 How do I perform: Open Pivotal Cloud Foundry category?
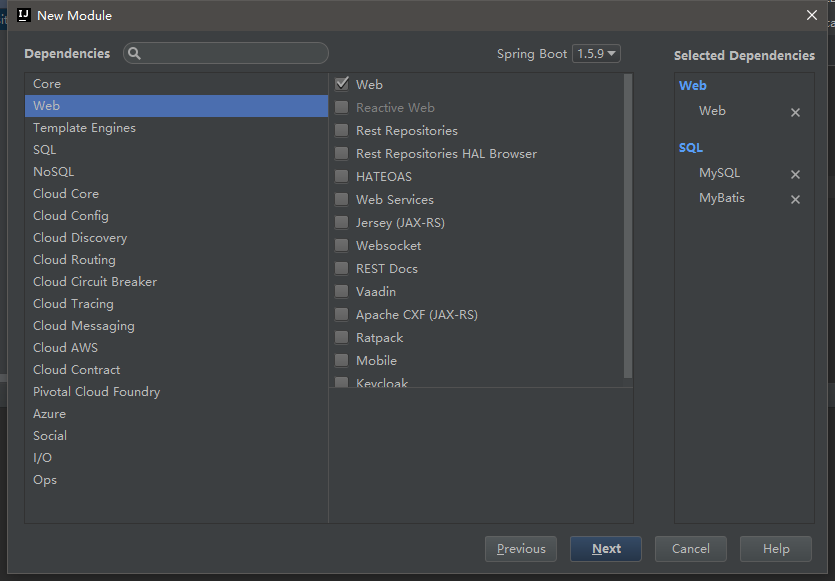pos(176,391)
